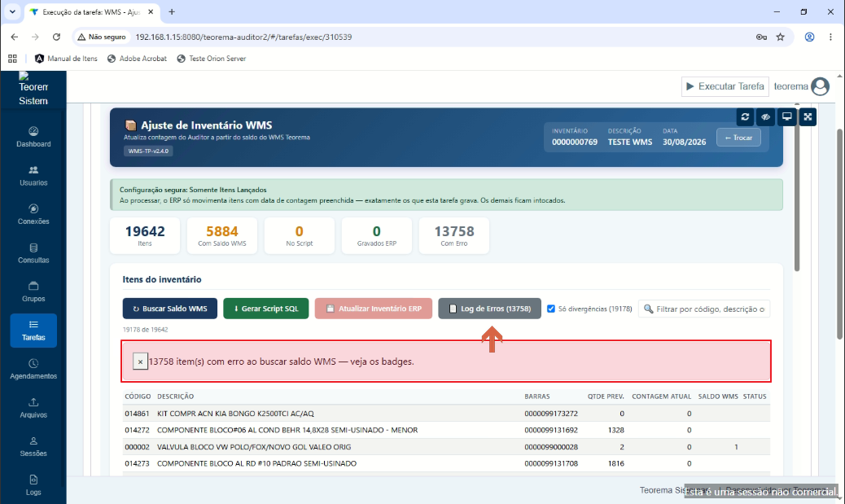Image resolution: width=845 pixels, height=504 pixels.
Task: Open Arquivos in the sidebar
Action: 33,408
